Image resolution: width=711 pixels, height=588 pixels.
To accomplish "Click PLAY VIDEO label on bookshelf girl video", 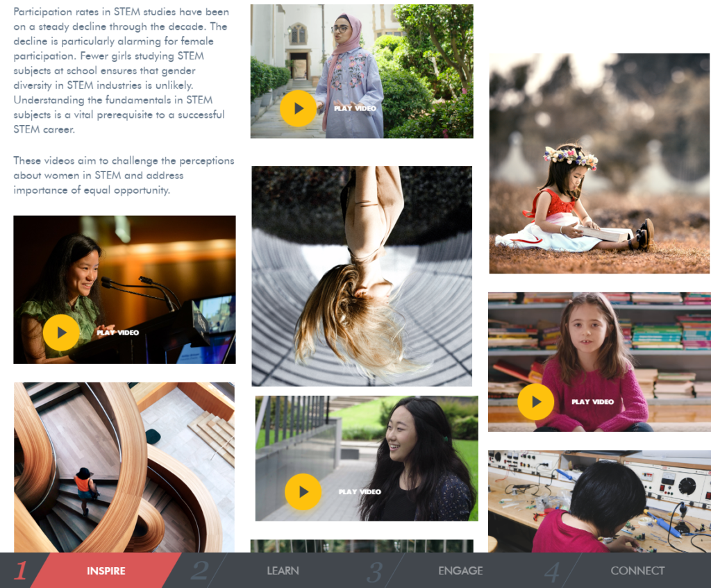I will click(593, 402).
